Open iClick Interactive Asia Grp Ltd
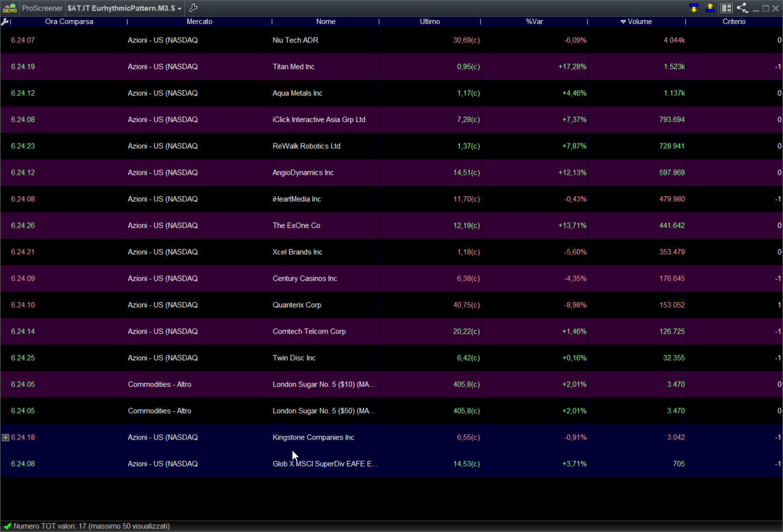 coord(319,120)
